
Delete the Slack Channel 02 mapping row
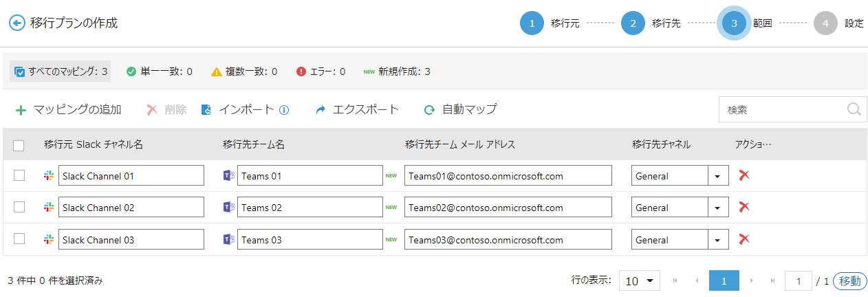[x=744, y=207]
